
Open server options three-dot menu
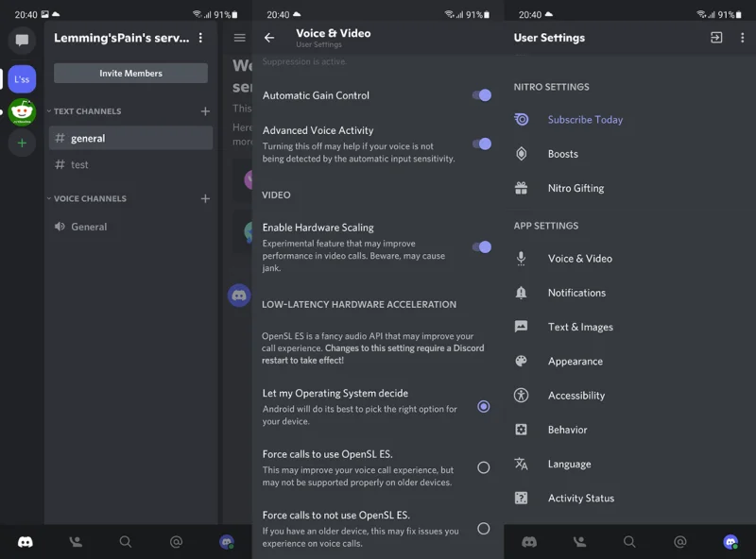200,38
